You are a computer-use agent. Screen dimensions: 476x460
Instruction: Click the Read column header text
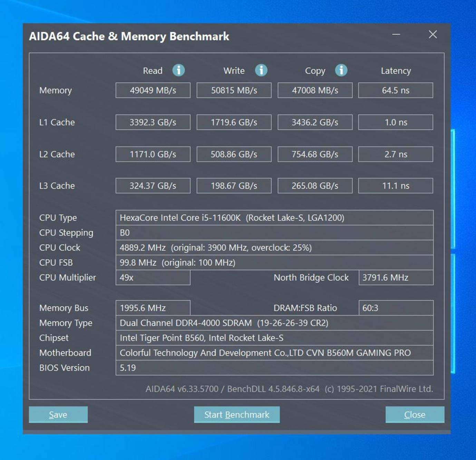[x=153, y=71]
